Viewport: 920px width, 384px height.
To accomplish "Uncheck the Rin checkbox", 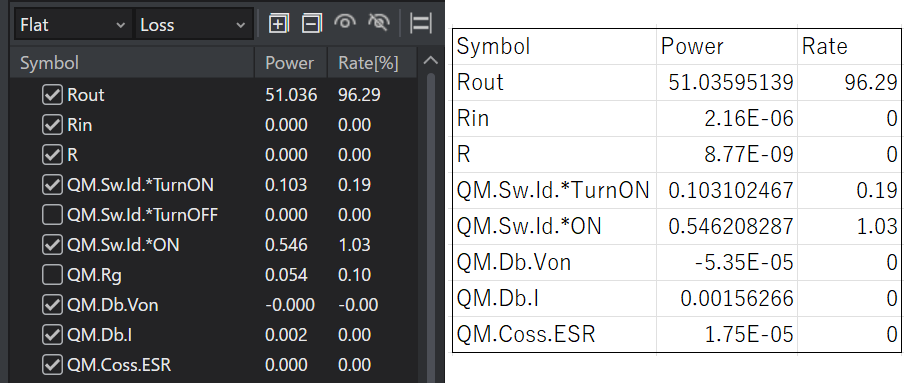I will (x=52, y=124).
